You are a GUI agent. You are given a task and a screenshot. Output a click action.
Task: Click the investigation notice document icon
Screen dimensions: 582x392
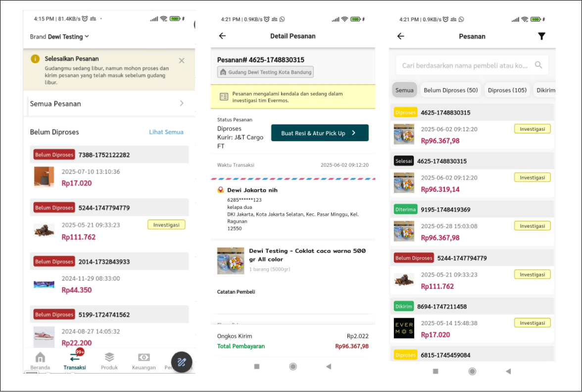point(224,97)
